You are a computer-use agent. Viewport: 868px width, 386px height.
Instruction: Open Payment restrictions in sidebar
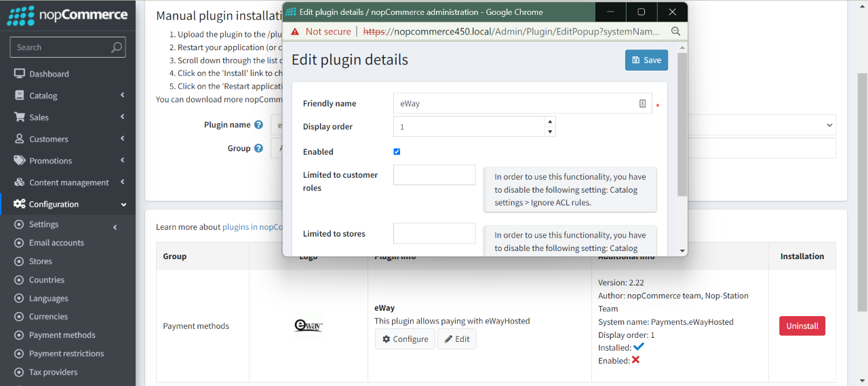[68, 353]
